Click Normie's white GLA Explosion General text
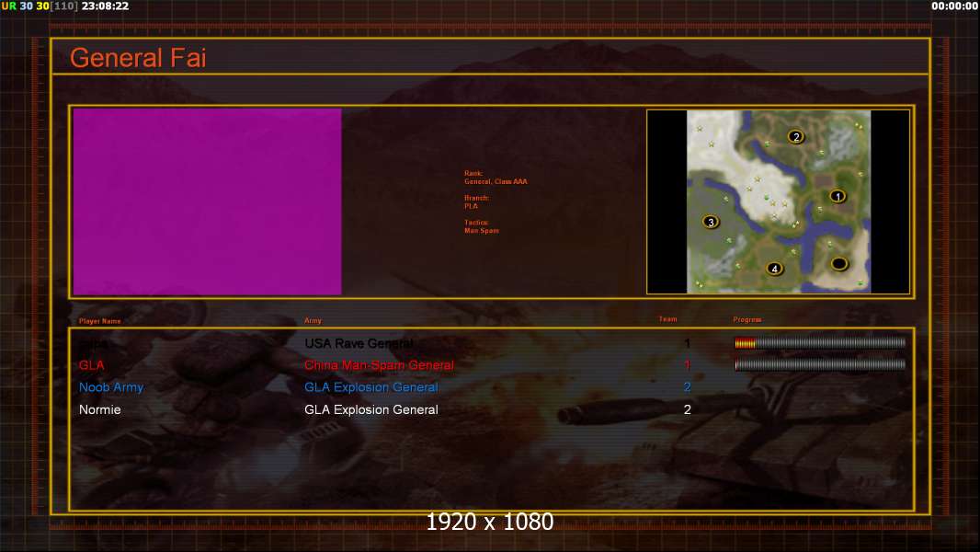The width and height of the screenshot is (980, 552). pyautogui.click(x=371, y=409)
